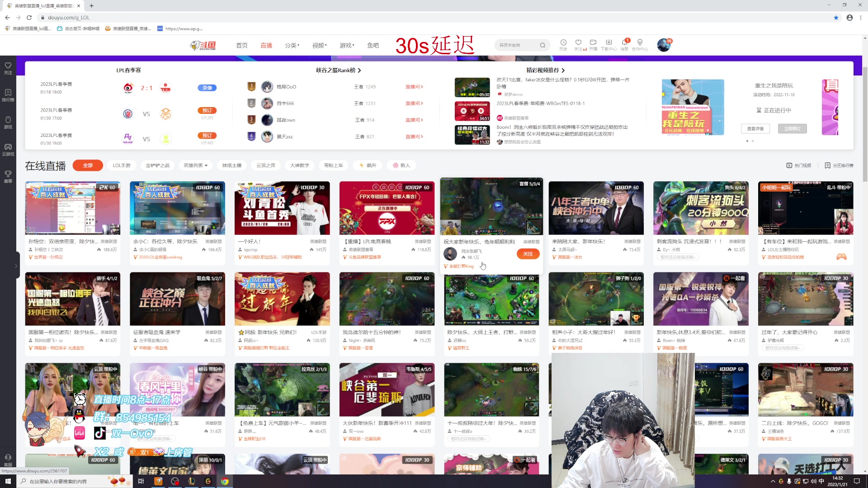
Task: Click 预订 button for 01/30 17:00 match
Action: (x=207, y=110)
